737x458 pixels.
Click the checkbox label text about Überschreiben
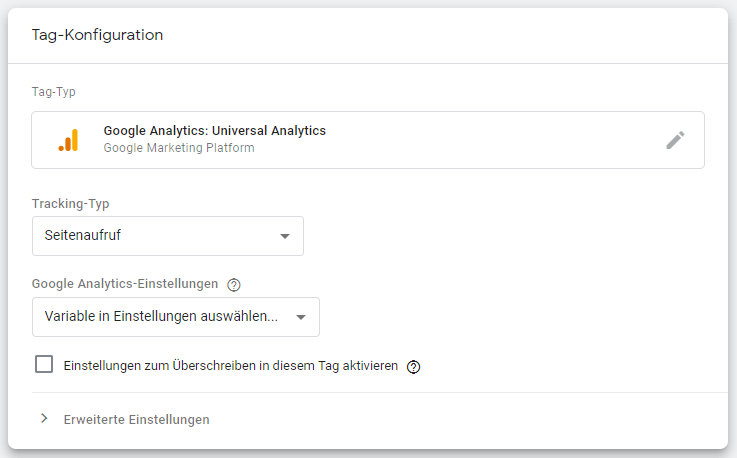click(x=231, y=366)
